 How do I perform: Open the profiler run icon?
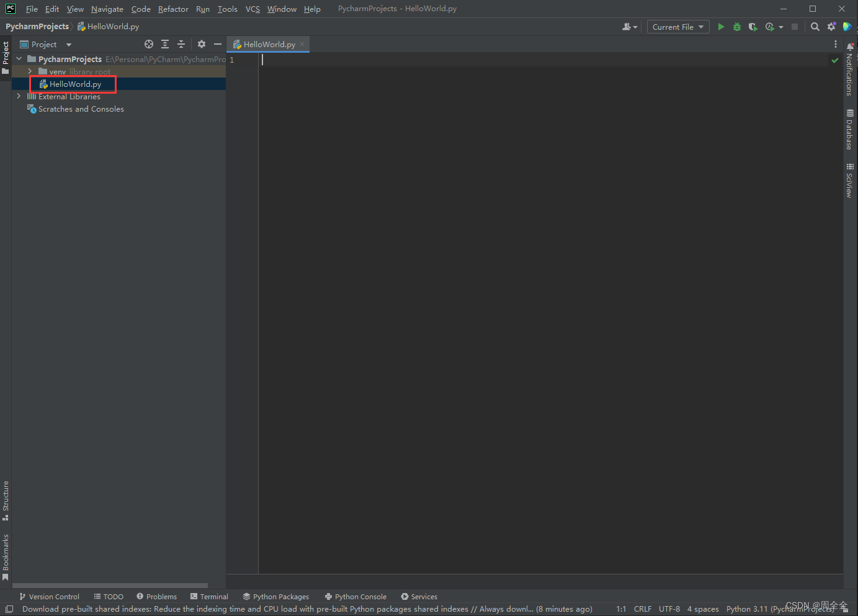pos(770,27)
